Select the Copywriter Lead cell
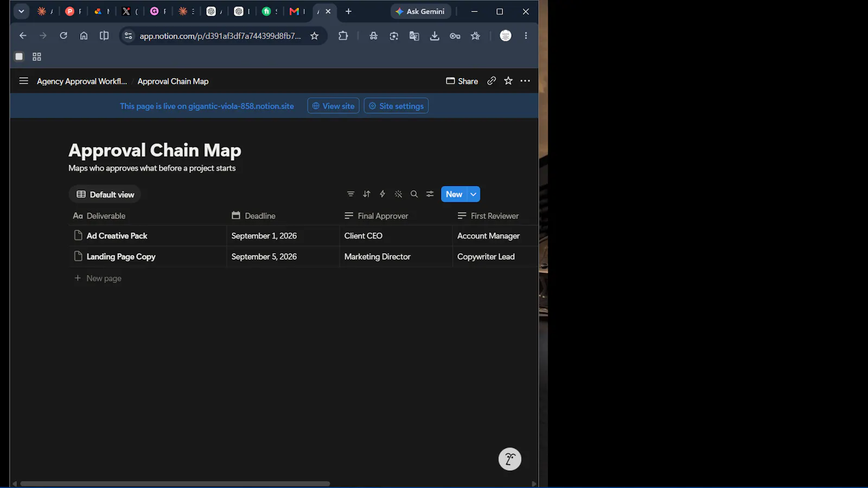This screenshot has width=868, height=488. click(x=495, y=256)
